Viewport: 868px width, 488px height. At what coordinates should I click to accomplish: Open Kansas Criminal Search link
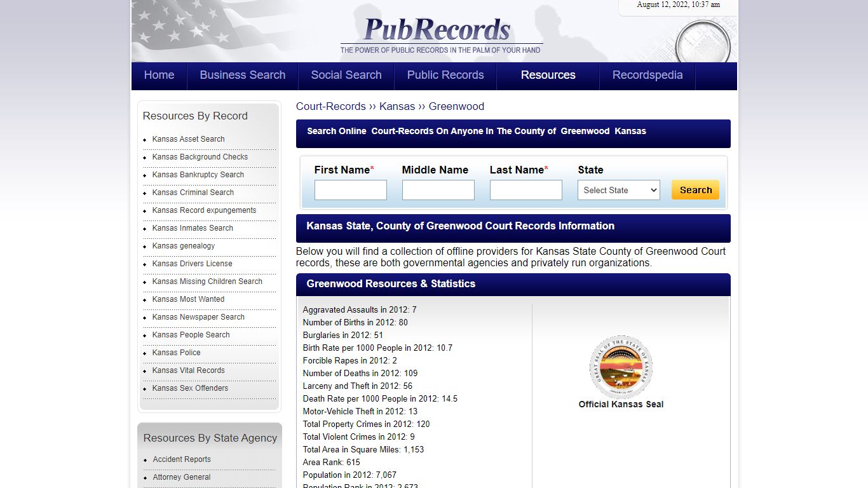(x=193, y=193)
